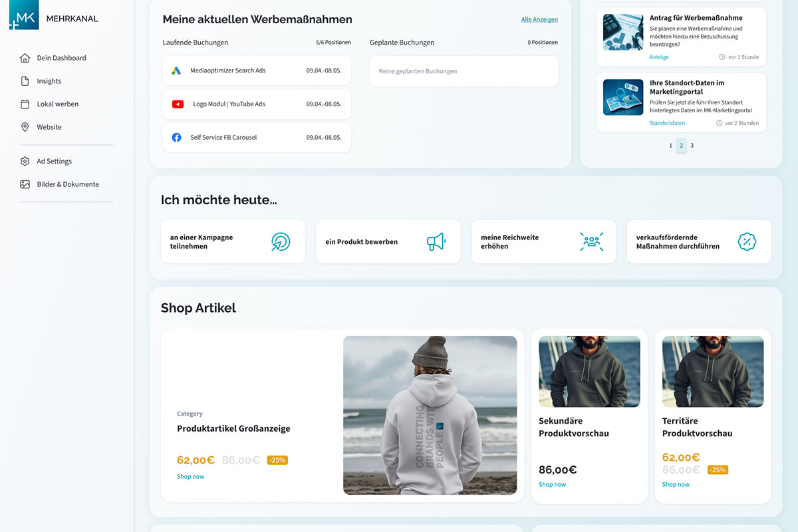
Task: Open the Alle Anzeigen link
Action: 539,20
